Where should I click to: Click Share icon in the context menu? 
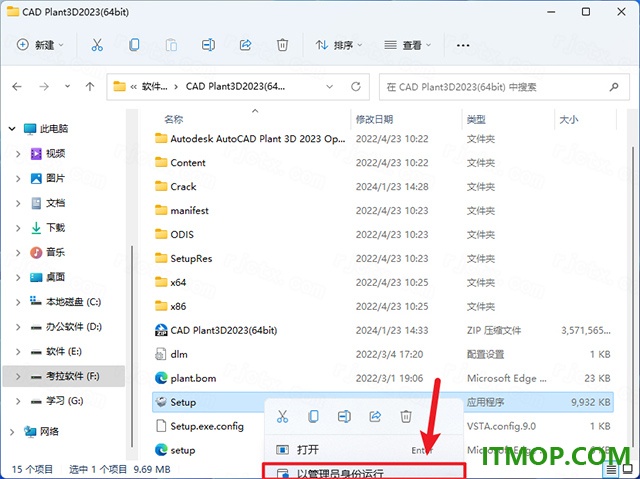(375, 417)
